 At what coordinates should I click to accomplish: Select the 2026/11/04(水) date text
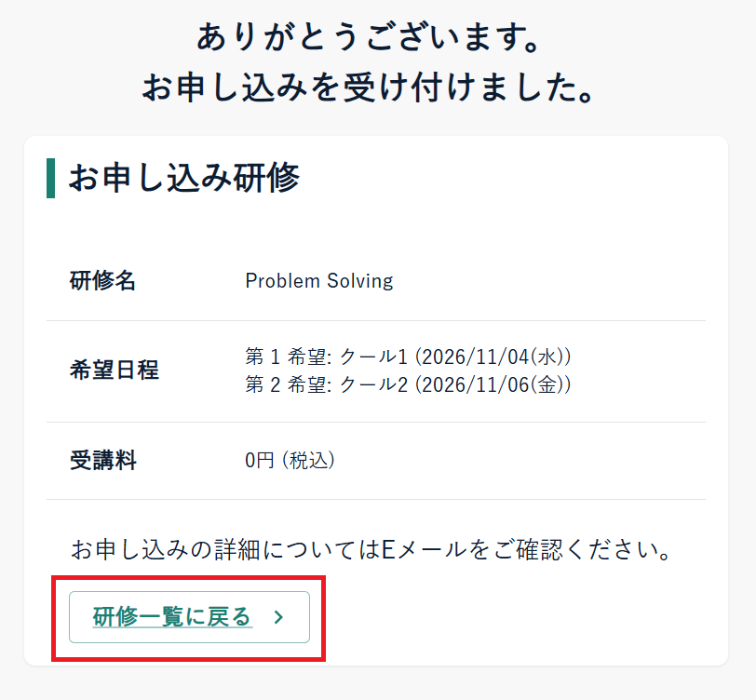(x=493, y=357)
